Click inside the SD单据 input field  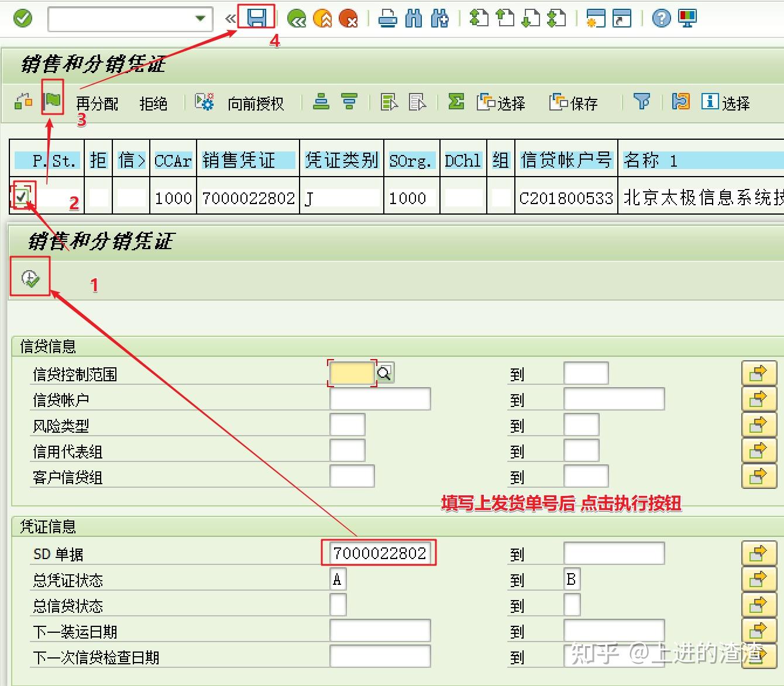(x=379, y=552)
